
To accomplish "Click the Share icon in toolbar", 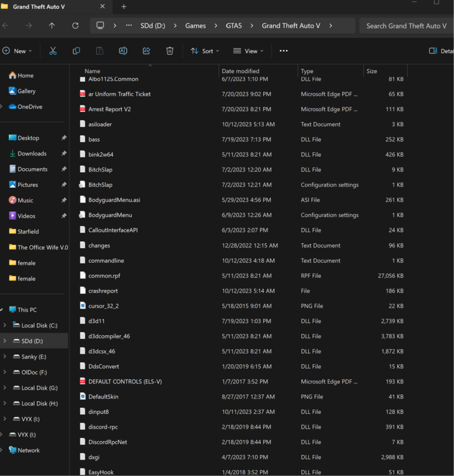I will 146,51.
